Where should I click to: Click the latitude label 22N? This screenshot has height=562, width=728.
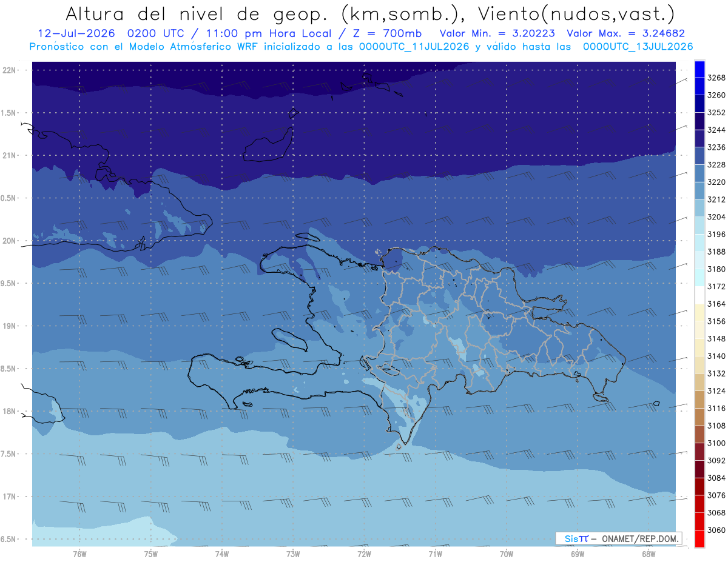coord(8,70)
